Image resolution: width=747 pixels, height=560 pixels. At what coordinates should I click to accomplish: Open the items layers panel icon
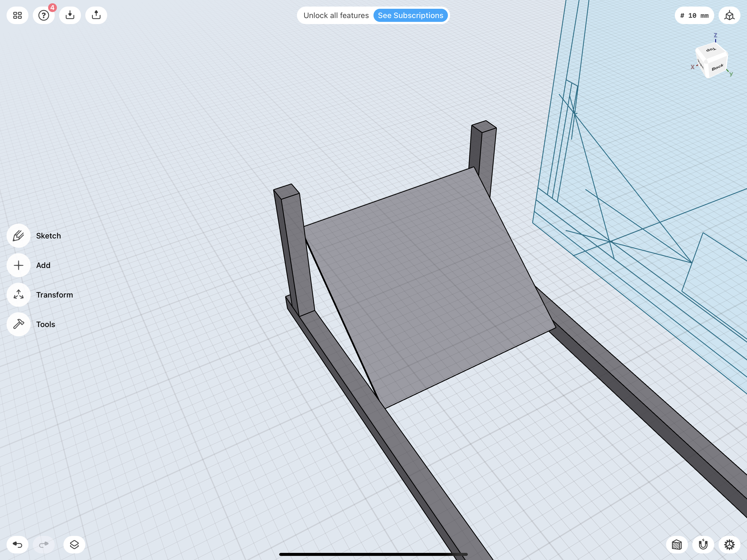74,544
